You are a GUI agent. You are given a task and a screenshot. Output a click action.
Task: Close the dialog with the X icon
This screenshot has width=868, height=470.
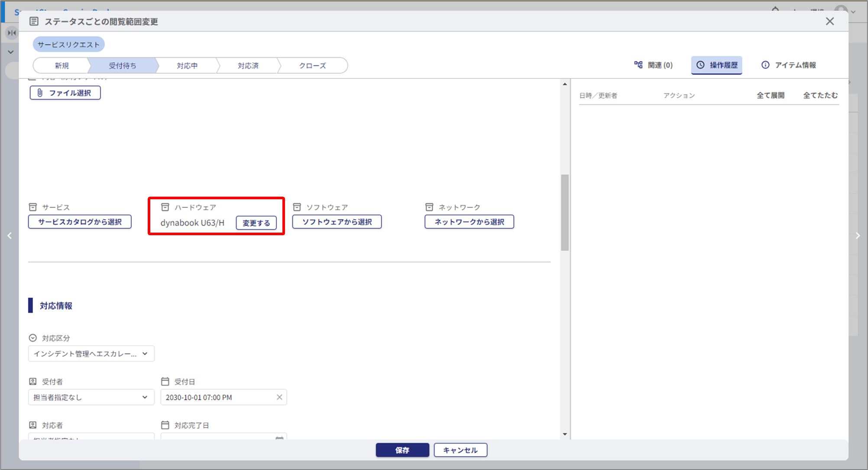point(829,21)
